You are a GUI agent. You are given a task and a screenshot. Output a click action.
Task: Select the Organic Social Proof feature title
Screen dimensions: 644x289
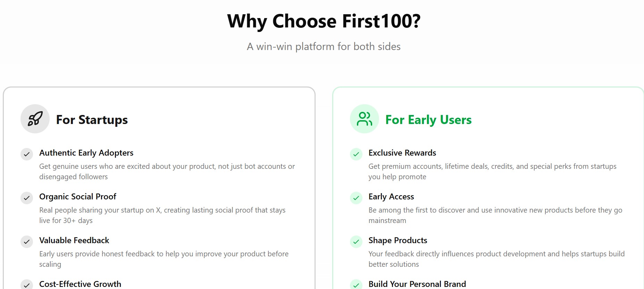point(78,197)
